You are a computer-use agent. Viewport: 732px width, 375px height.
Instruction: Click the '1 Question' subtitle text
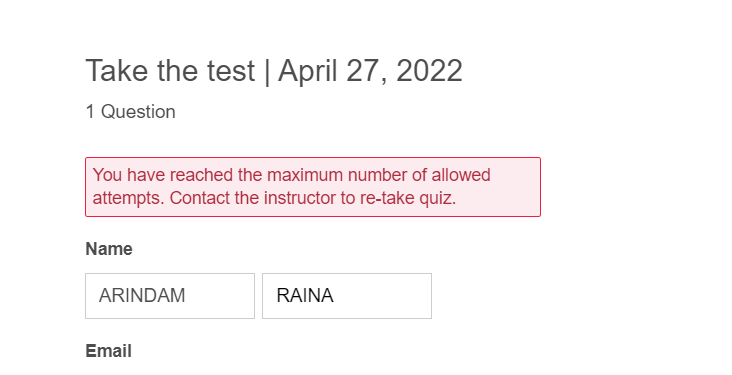click(131, 112)
